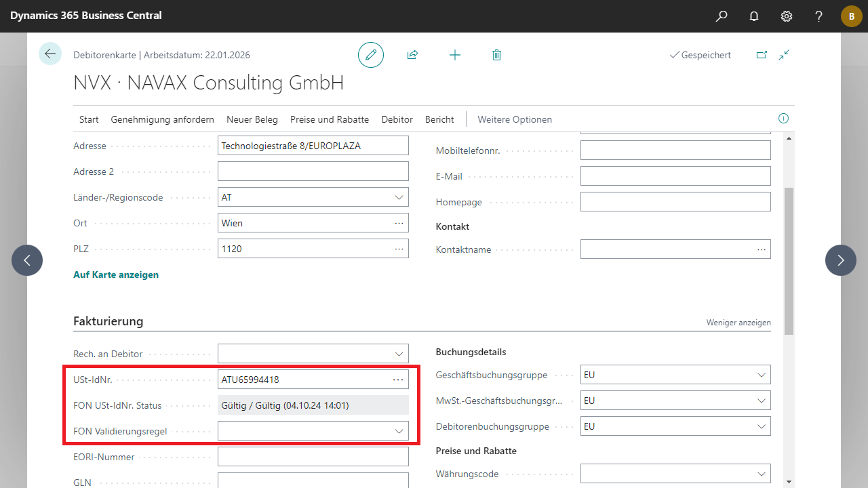
Task: Expand Währungscode dropdown
Action: [761, 474]
